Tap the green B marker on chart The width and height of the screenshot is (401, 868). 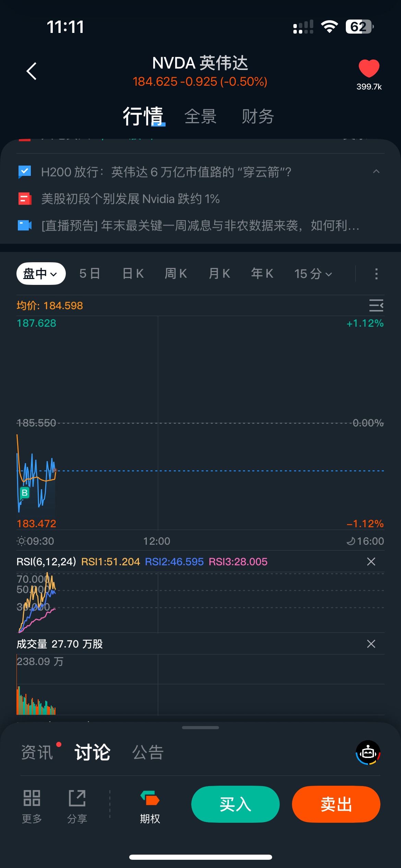coord(24,493)
